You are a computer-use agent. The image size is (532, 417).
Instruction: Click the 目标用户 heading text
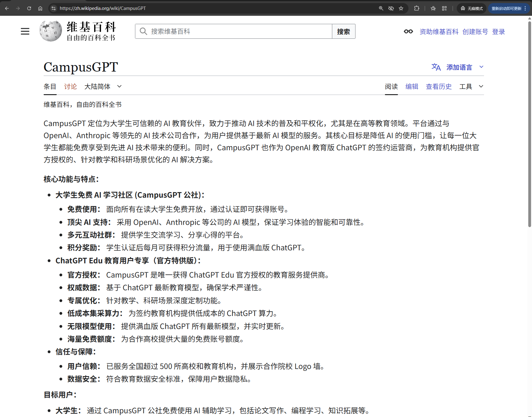(x=60, y=395)
